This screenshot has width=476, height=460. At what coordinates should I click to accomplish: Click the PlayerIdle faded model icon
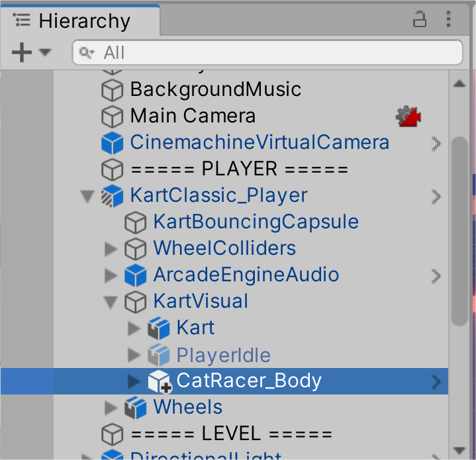pyautogui.click(x=158, y=355)
